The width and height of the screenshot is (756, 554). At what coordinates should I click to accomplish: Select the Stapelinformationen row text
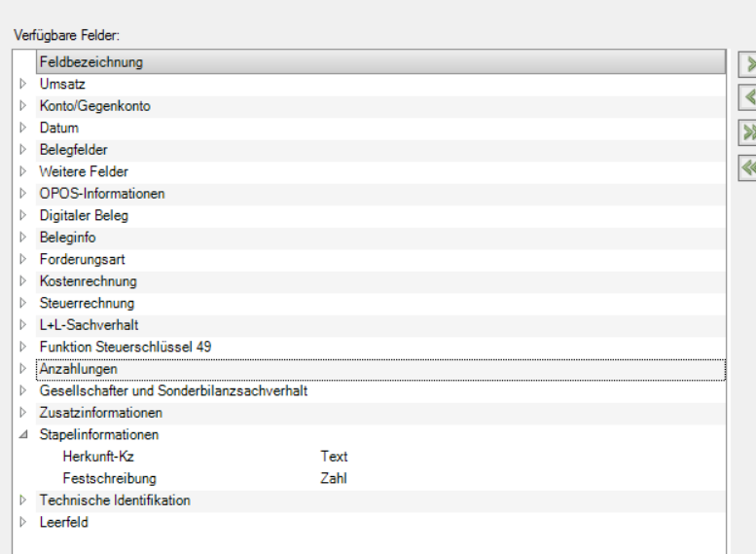pyautogui.click(x=99, y=435)
